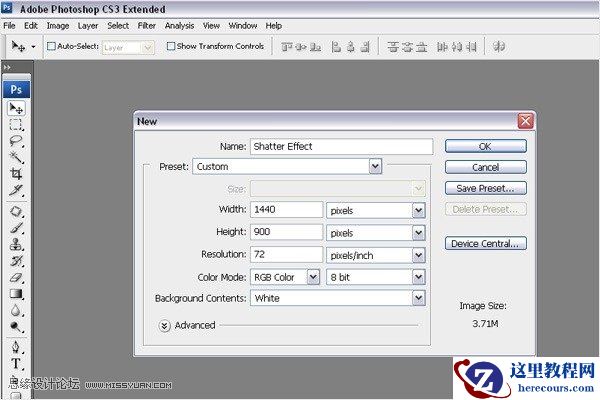
Task: Click Align Top Edges in options bar
Action: 287,47
